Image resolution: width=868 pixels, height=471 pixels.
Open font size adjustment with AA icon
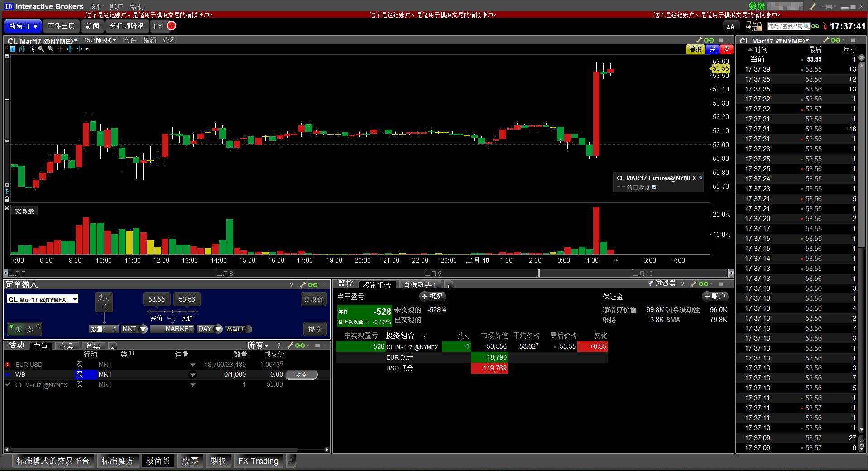tap(730, 27)
